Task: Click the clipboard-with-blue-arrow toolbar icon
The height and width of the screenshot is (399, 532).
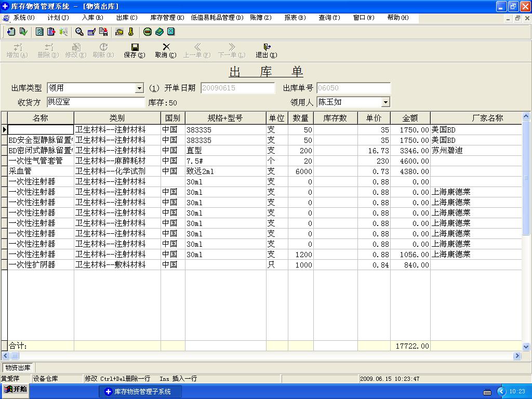Action: (11, 32)
